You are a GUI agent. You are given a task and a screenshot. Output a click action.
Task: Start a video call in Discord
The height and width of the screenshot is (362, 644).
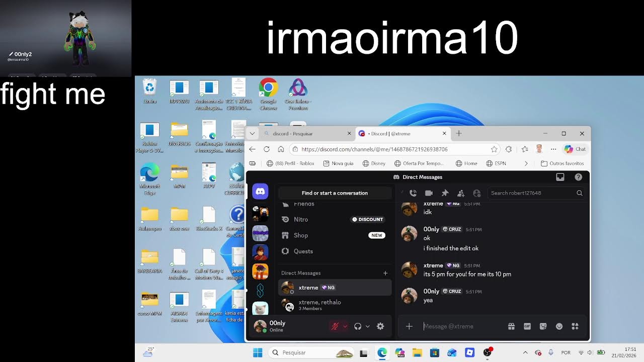429,193
